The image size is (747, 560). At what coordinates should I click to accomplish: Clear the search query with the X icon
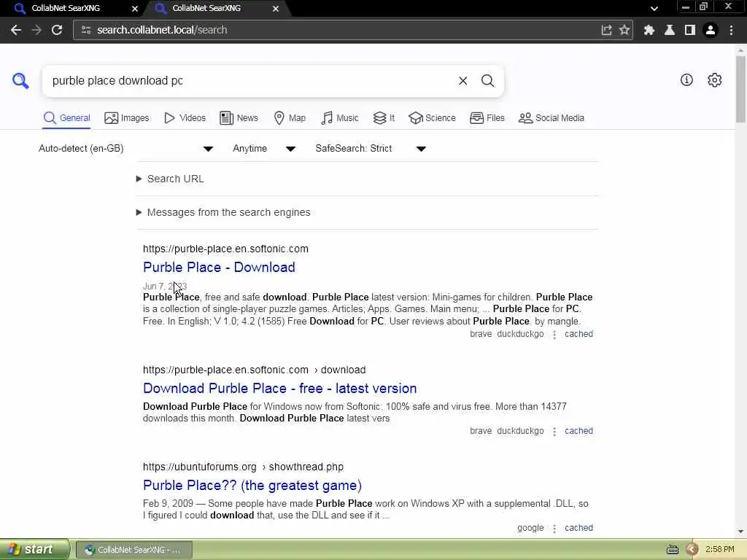[x=462, y=81]
